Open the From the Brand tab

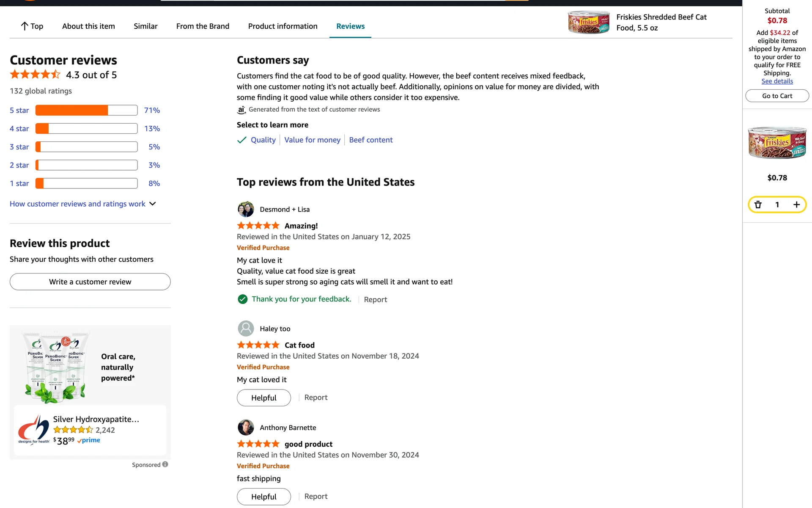[203, 26]
